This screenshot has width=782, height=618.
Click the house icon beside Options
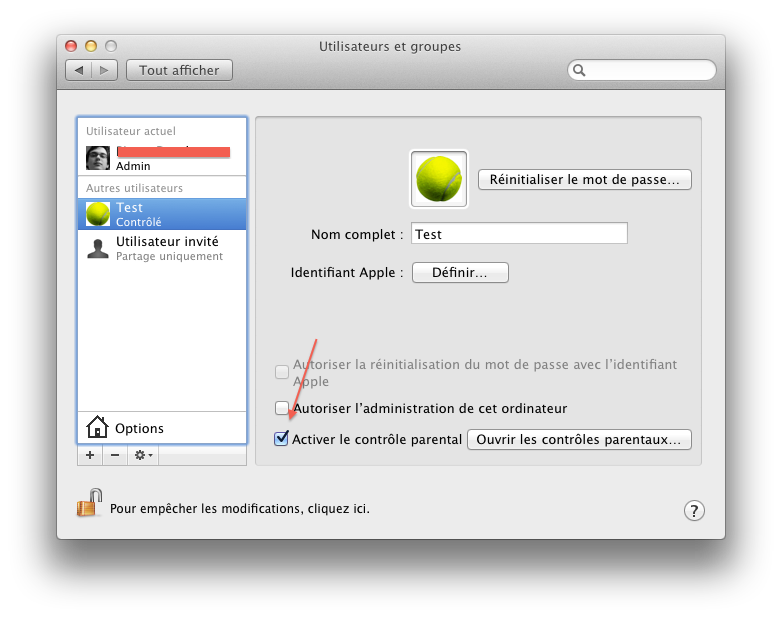click(97, 428)
